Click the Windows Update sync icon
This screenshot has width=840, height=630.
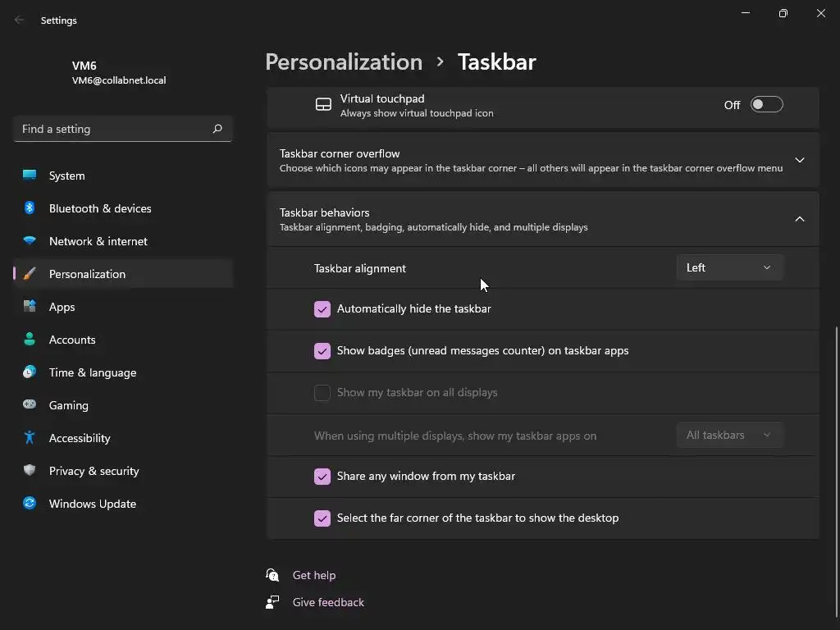[30, 504]
